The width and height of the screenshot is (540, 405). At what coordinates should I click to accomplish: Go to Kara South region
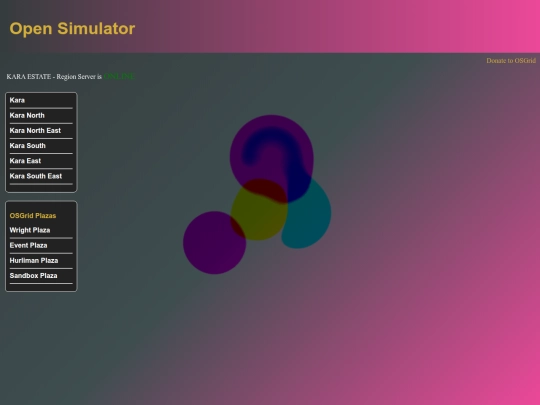(28, 146)
